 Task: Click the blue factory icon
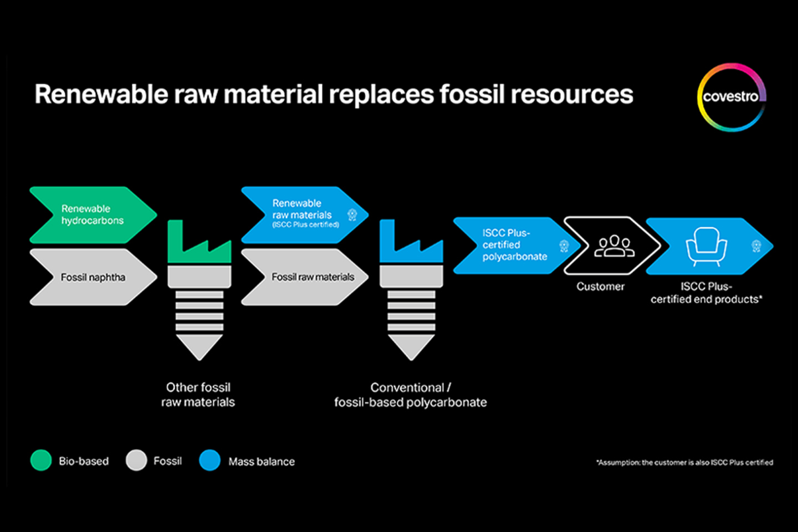tap(411, 242)
